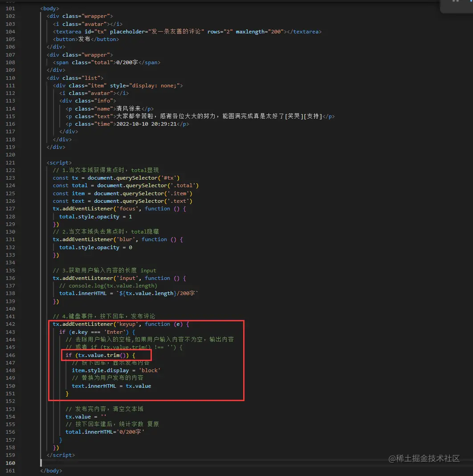The height and width of the screenshot is (476, 473).
Task: Click the p class="text" comment content line
Action: tap(200, 116)
